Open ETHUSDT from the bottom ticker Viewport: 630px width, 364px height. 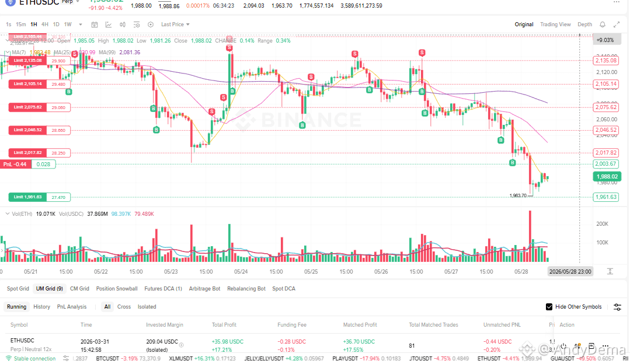click(489, 358)
